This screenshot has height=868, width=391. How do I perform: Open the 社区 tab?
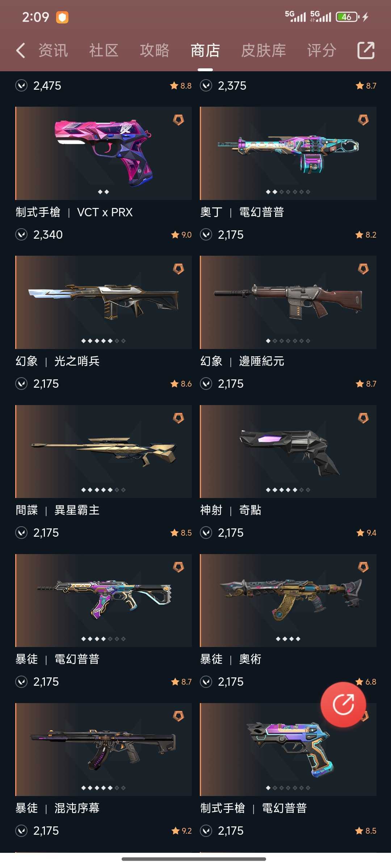(x=104, y=50)
